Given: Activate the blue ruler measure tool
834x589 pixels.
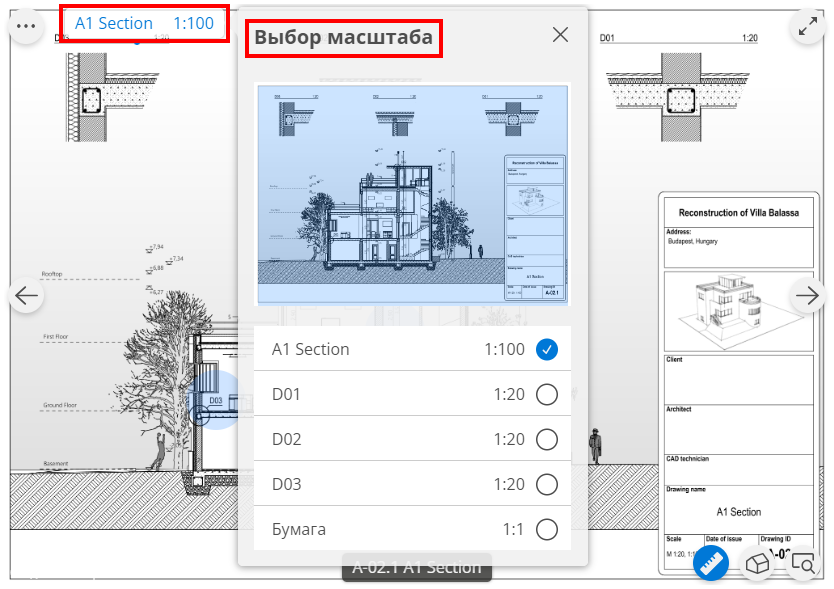Looking at the screenshot, I should coord(711,563).
